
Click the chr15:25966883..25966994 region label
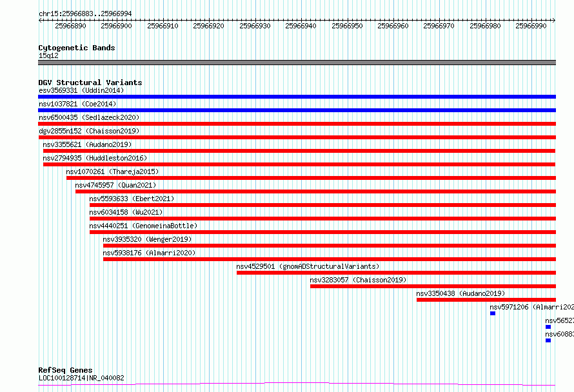(85, 14)
